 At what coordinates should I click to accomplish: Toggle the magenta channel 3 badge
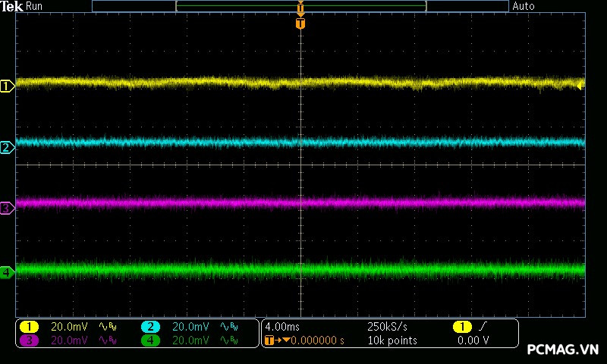pyautogui.click(x=29, y=340)
